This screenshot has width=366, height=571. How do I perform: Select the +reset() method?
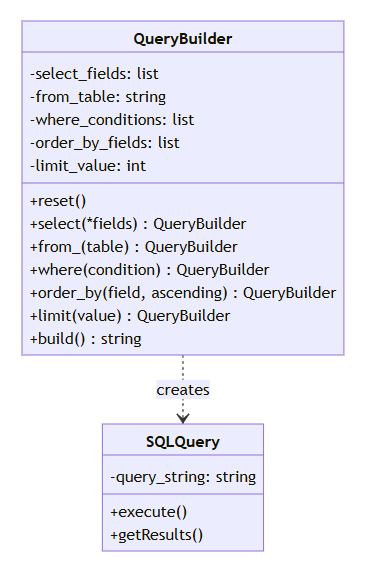[x=58, y=201]
